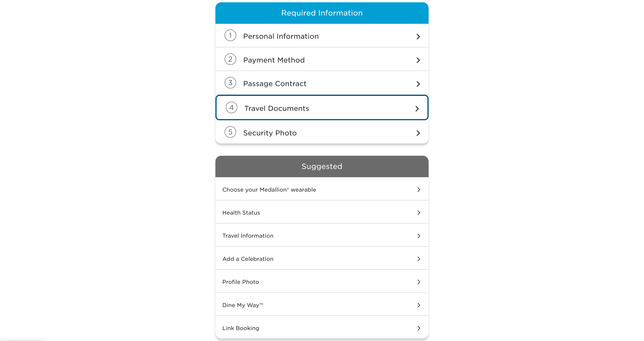Image resolution: width=644 pixels, height=341 pixels.
Task: Expand the Travel Documents section
Action: point(322,108)
